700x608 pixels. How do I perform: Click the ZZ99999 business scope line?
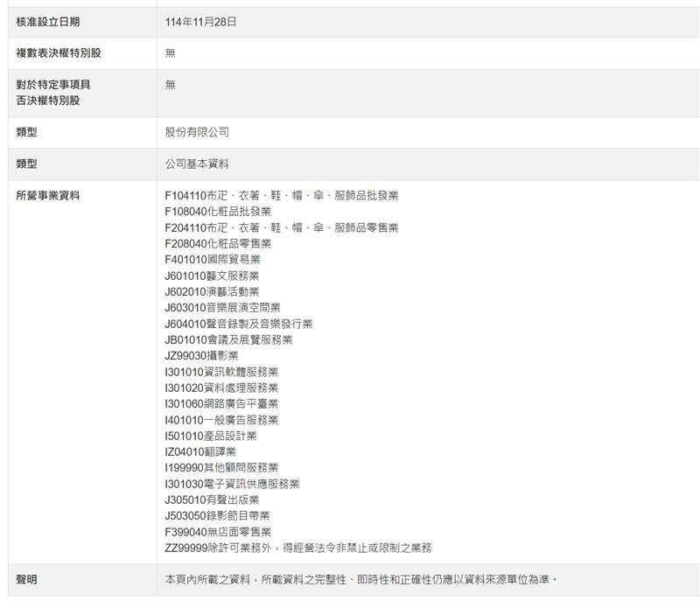298,548
